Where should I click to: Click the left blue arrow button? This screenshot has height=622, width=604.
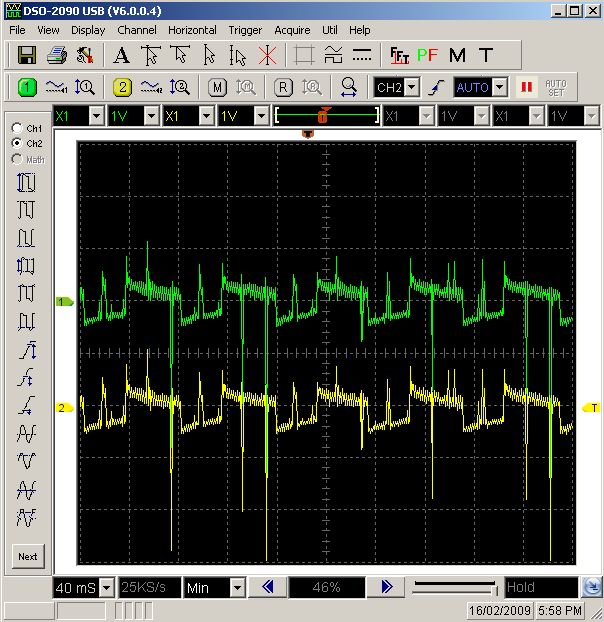(x=268, y=587)
